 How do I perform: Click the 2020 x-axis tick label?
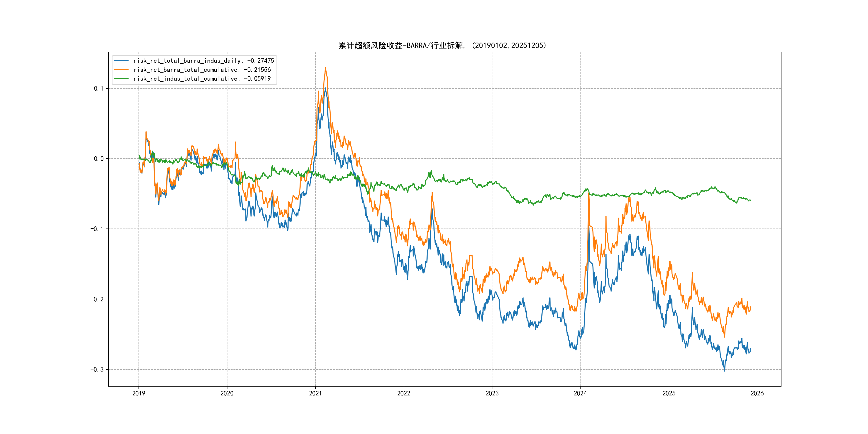click(x=227, y=393)
